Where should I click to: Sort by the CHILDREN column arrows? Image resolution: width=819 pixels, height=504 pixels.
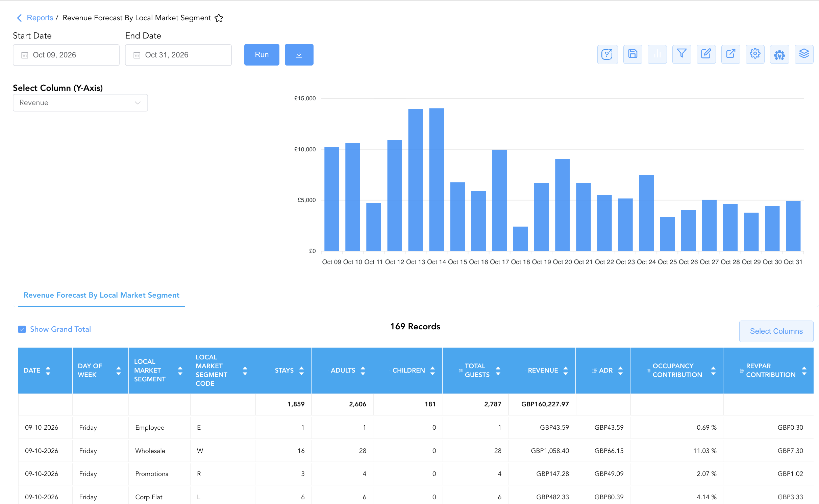pyautogui.click(x=432, y=371)
